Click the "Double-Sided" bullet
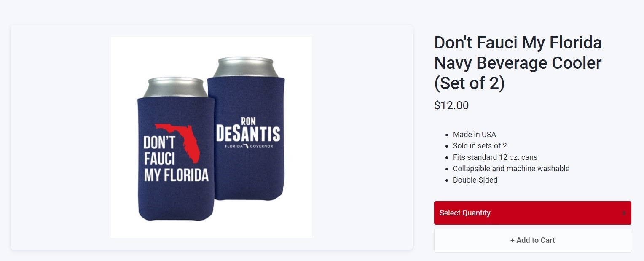 tap(475, 180)
